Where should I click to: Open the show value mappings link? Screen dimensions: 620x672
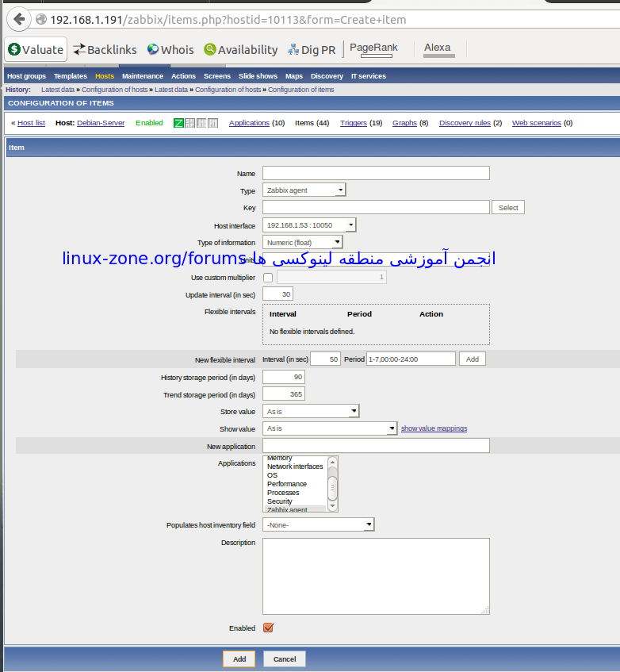434,428
